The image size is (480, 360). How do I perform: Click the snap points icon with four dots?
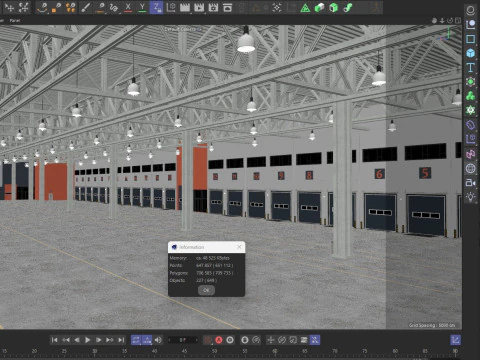click(x=277, y=7)
